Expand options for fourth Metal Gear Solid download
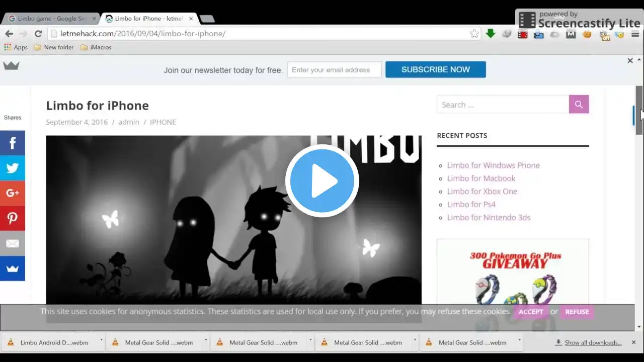This screenshot has width=644, height=362. 520,340
